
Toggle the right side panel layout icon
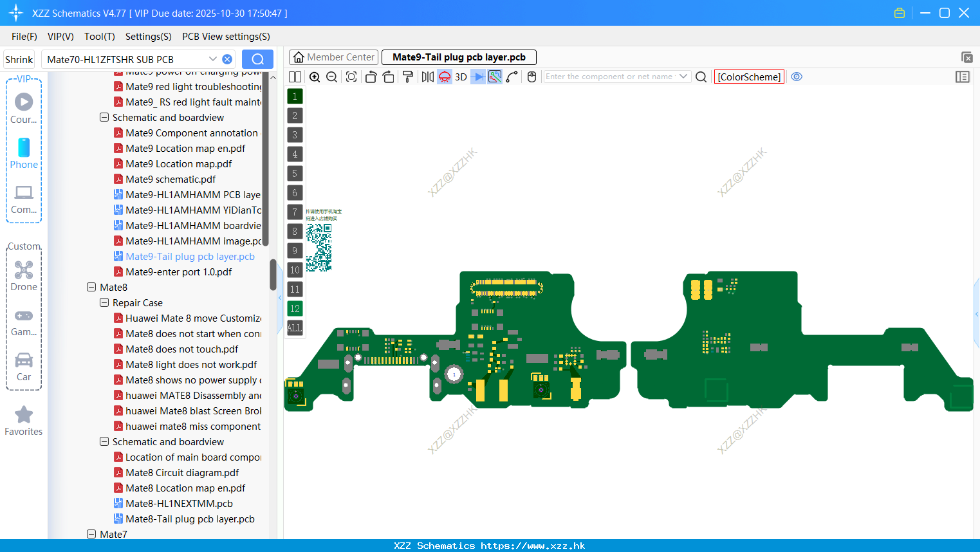[x=963, y=77]
